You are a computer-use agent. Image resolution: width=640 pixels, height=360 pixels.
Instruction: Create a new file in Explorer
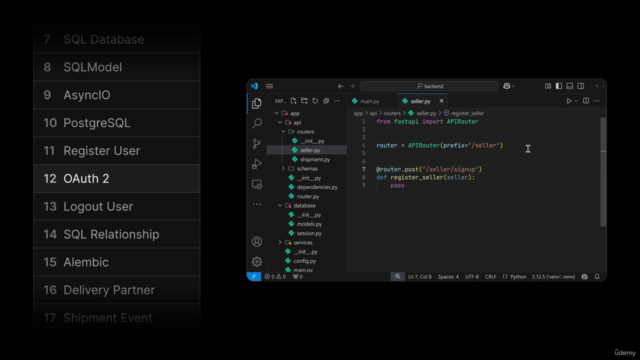point(293,101)
